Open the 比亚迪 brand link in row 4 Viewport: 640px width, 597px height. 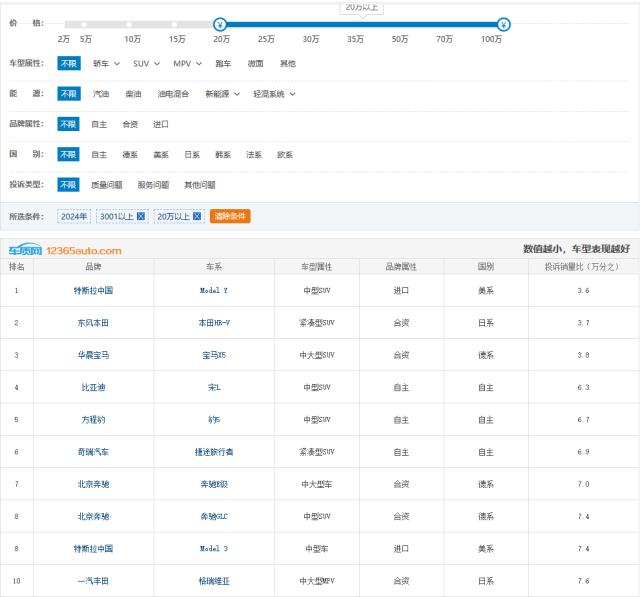click(93, 387)
